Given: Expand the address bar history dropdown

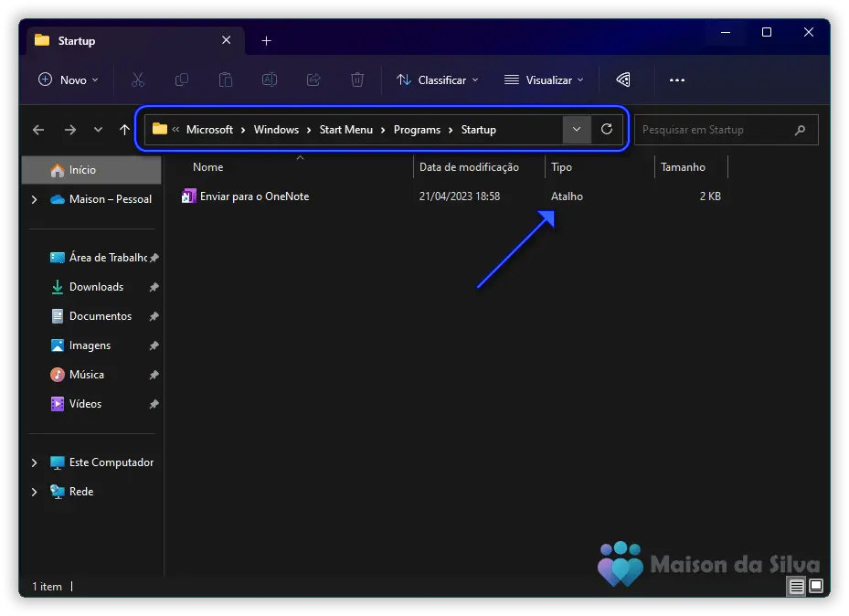Looking at the screenshot, I should (x=577, y=130).
